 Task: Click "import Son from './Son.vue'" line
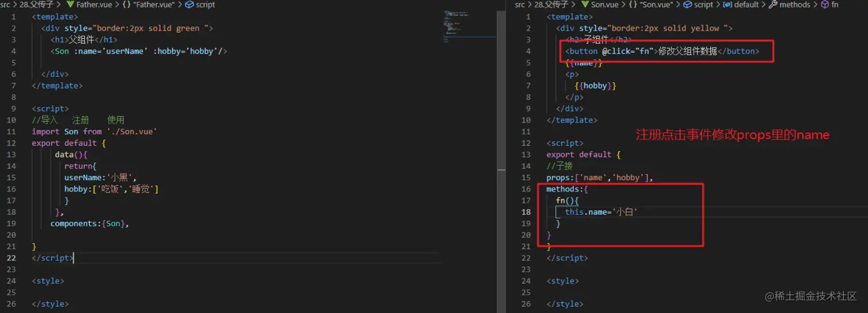95,132
